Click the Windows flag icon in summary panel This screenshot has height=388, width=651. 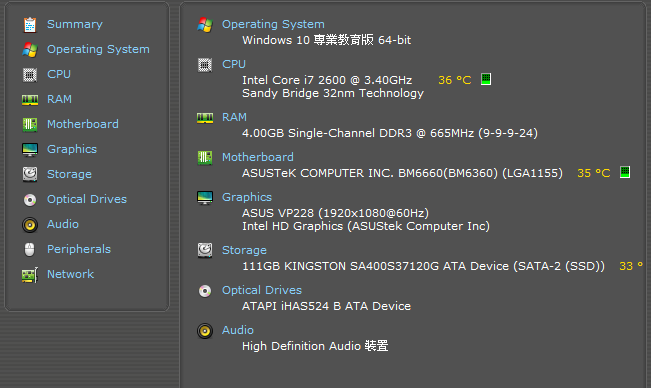[205, 25]
